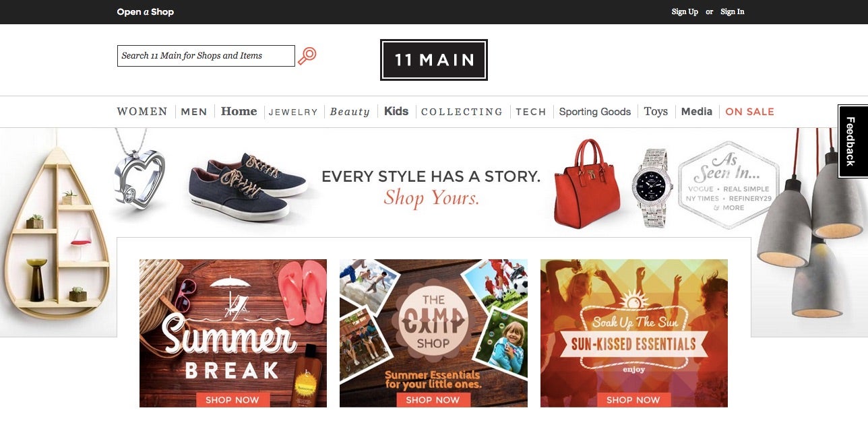Click the As Seen In badge
The width and height of the screenshot is (868, 433).
(x=728, y=185)
